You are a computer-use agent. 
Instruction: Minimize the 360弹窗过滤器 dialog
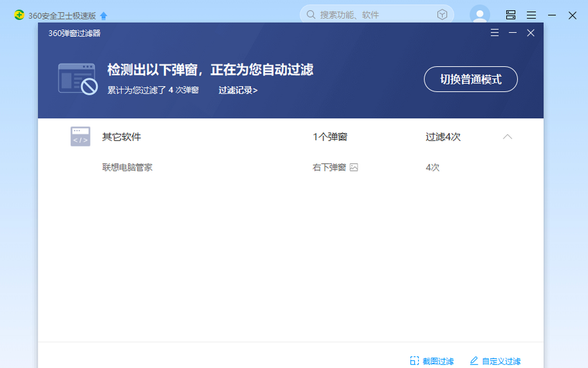513,33
